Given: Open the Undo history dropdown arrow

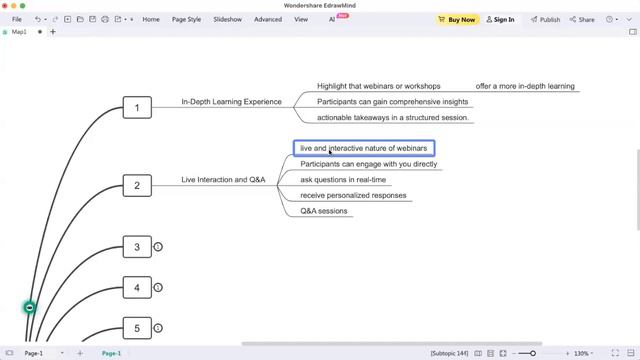Looking at the screenshot, I should tap(45, 20).
